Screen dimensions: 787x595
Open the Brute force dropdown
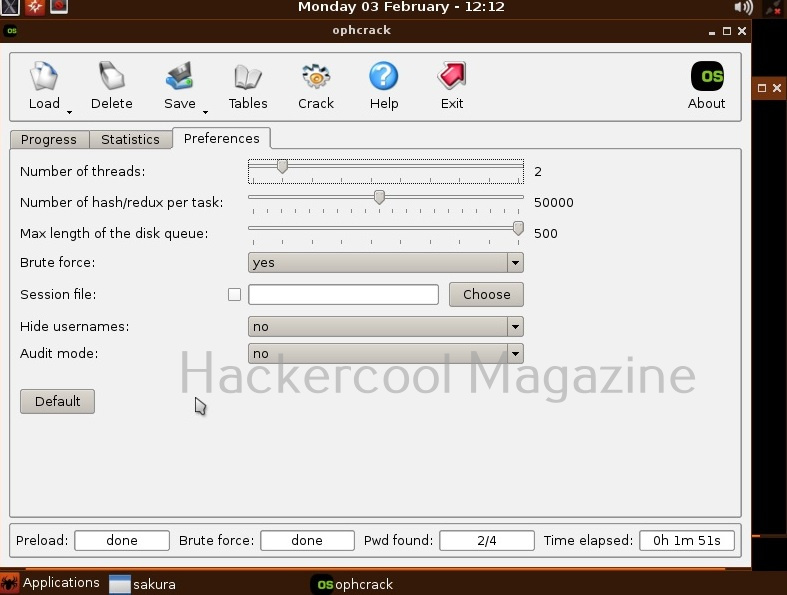(385, 263)
